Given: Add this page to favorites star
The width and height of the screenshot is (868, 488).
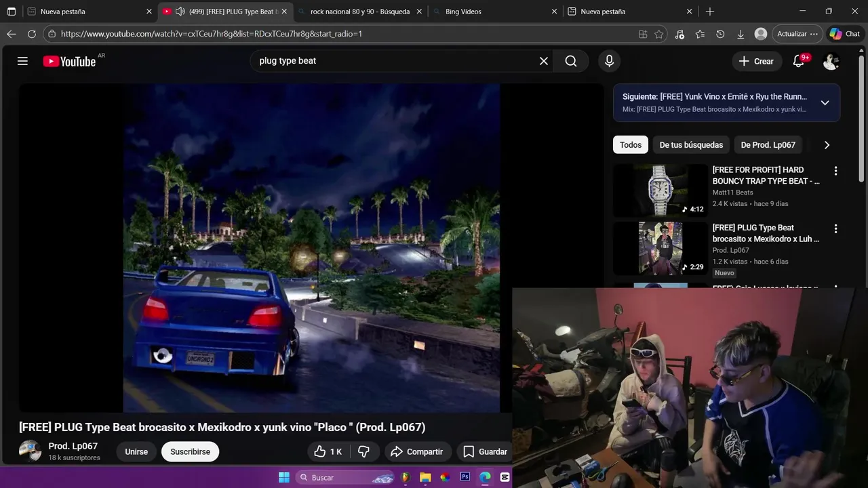Looking at the screenshot, I should pyautogui.click(x=659, y=34).
